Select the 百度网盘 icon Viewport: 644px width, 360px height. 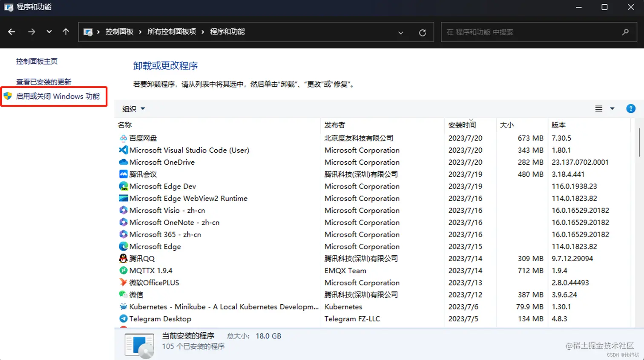[123, 138]
